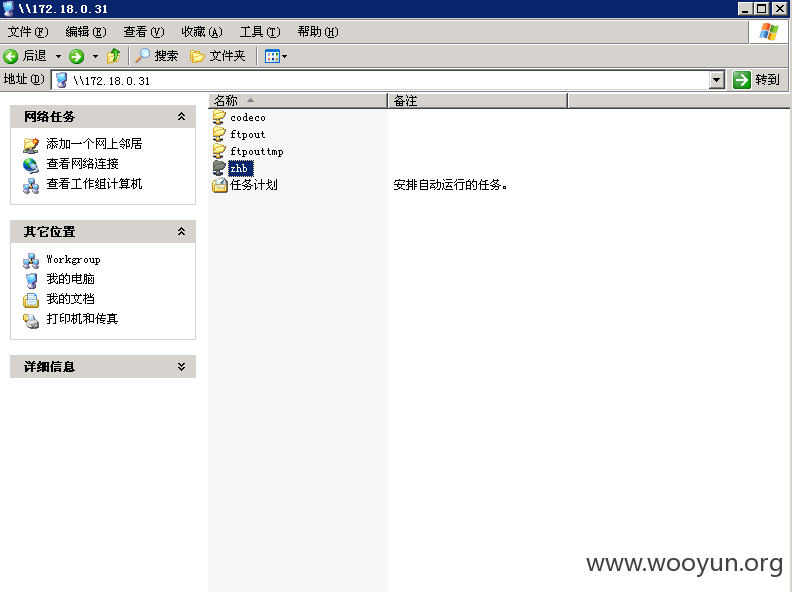The image size is (792, 592).
Task: Open My Documents (我的文档) link
Action: (70, 299)
